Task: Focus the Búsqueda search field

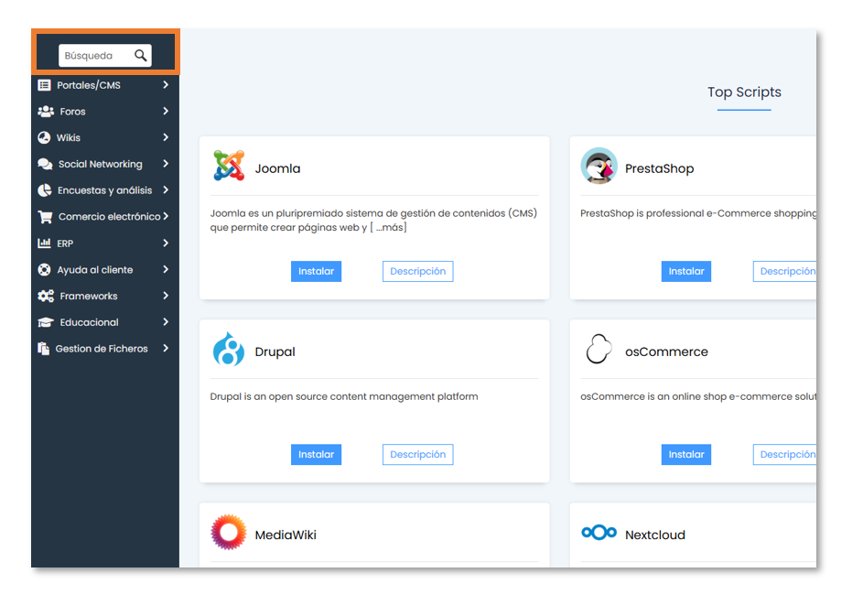Action: (x=105, y=56)
